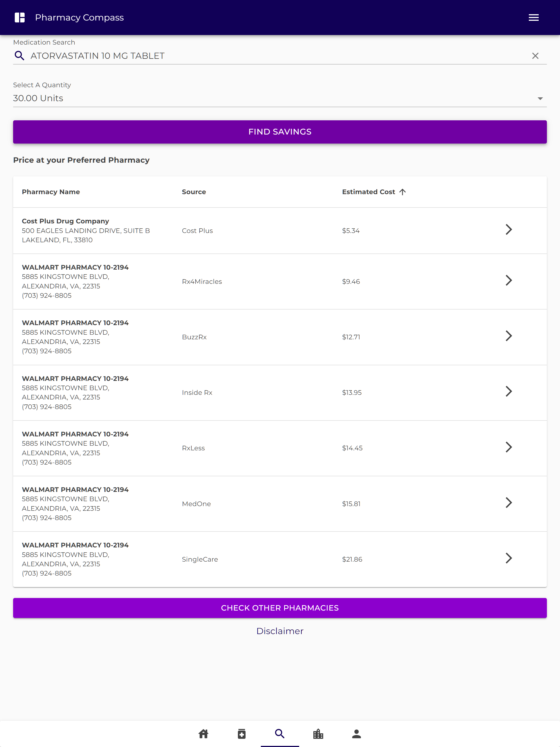Open the BuzzRx $12.71 row chevron
Viewport: 560px width, 747px height.
(509, 336)
